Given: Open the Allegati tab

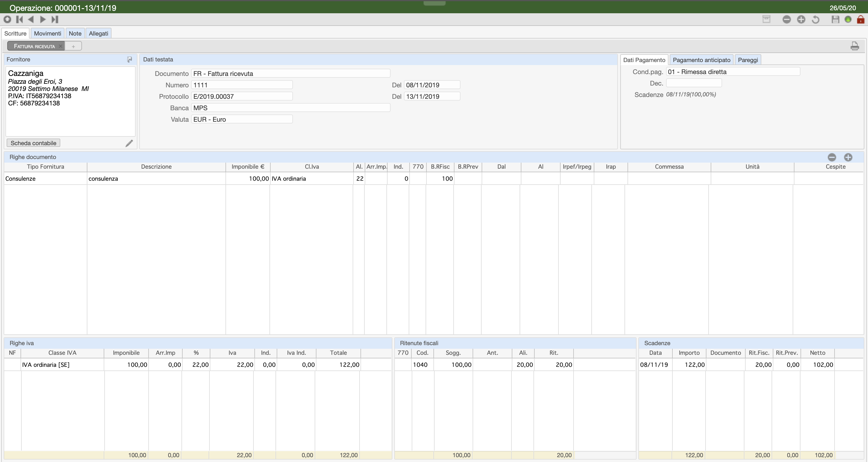Looking at the screenshot, I should click(98, 33).
